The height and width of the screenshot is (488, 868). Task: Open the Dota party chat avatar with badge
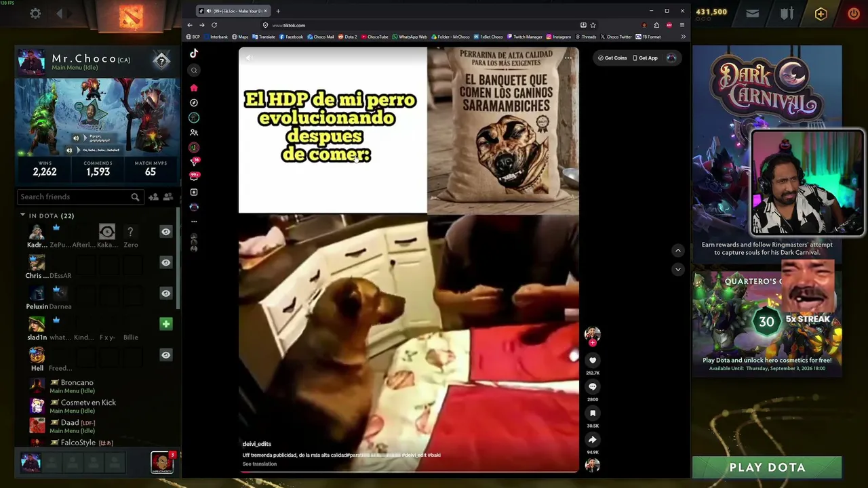point(162,462)
